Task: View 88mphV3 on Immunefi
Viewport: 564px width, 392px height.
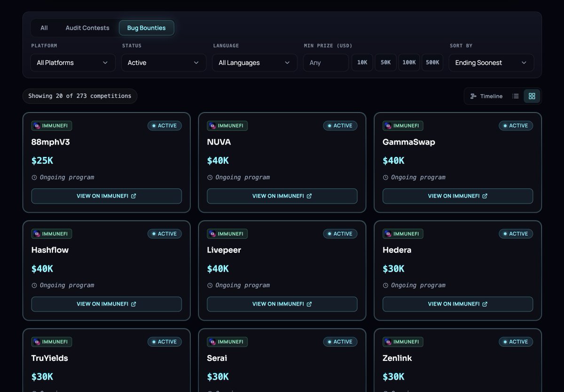Action: [x=106, y=196]
